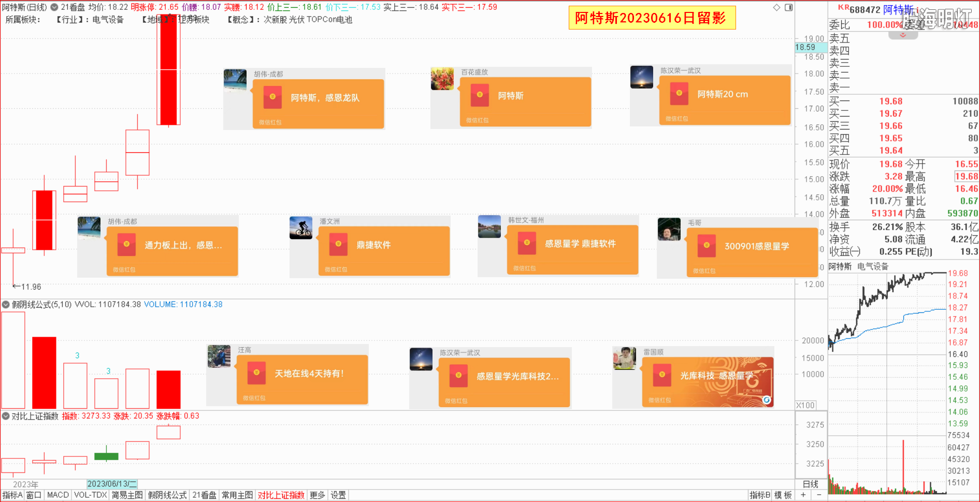This screenshot has height=502, width=980.
Task: Click the stock code 688472
Action: (x=864, y=10)
